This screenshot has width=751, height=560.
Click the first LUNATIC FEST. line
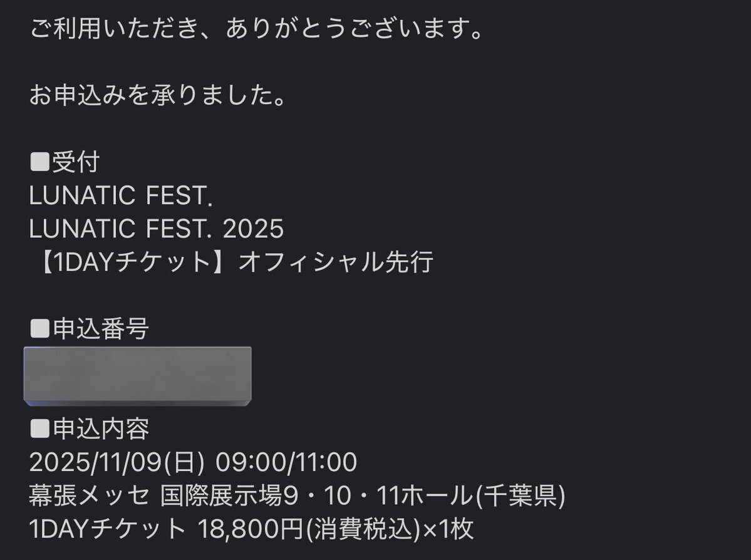pos(121,195)
